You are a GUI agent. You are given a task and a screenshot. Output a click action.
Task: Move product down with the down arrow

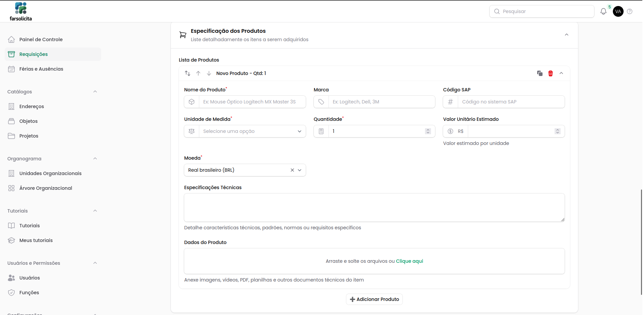click(x=209, y=73)
